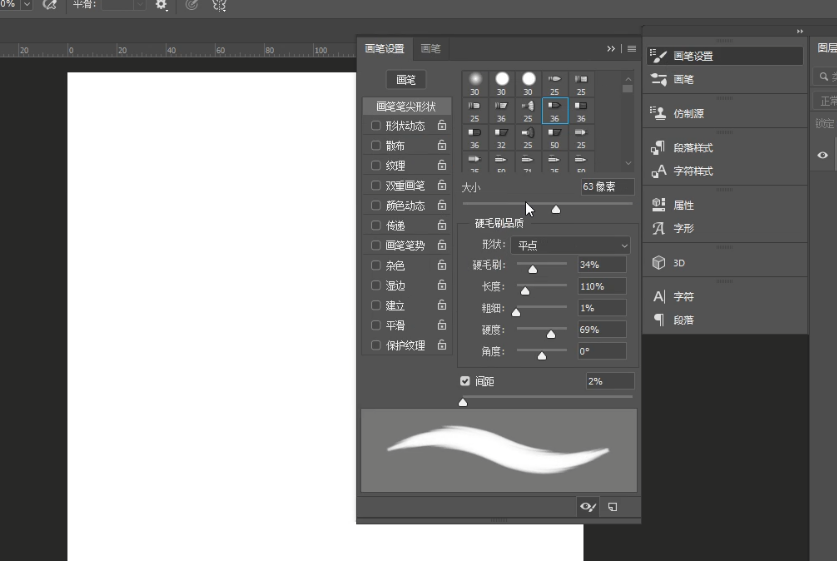Toggle pressure for size target icon
Screen dimensions: 837x561
tap(191, 5)
